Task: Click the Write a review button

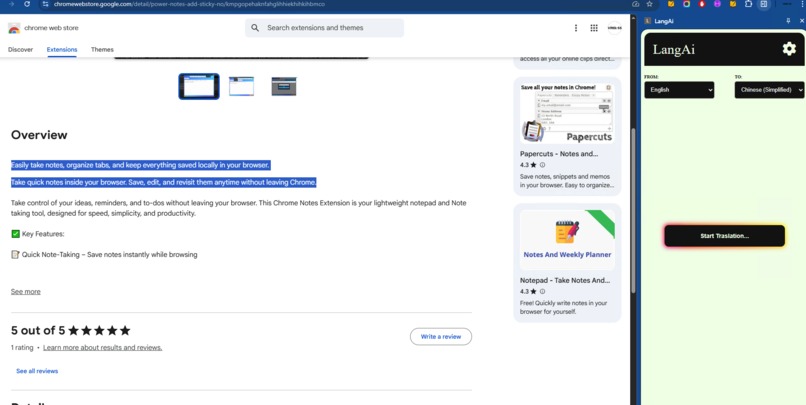Action: pyautogui.click(x=441, y=337)
